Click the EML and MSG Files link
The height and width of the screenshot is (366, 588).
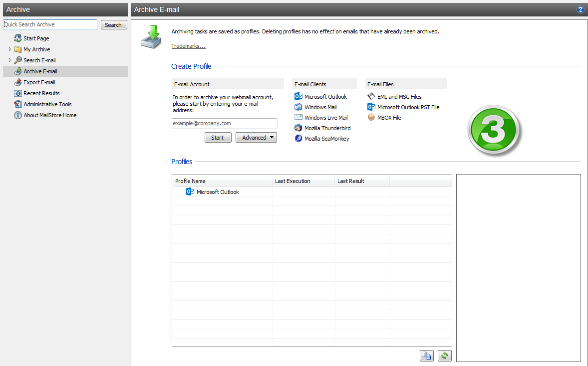click(x=399, y=97)
